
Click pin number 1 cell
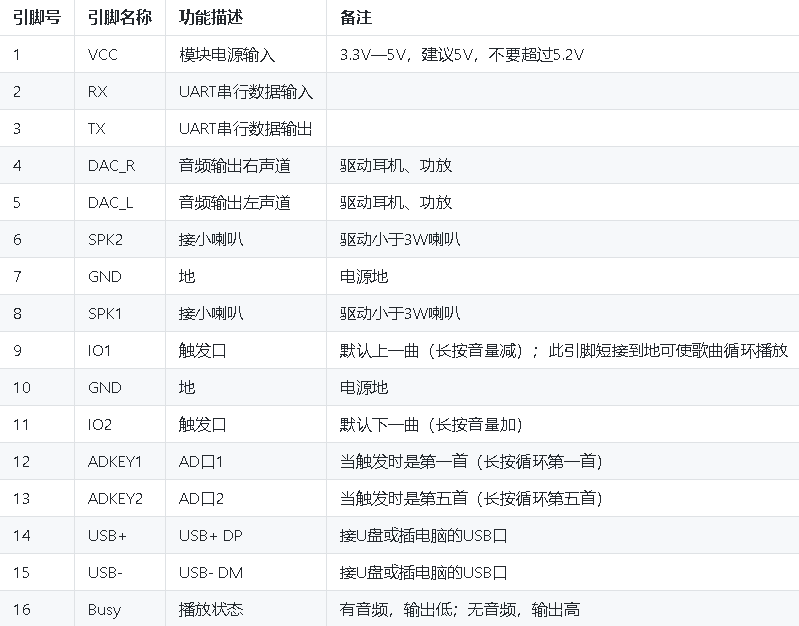(17, 55)
